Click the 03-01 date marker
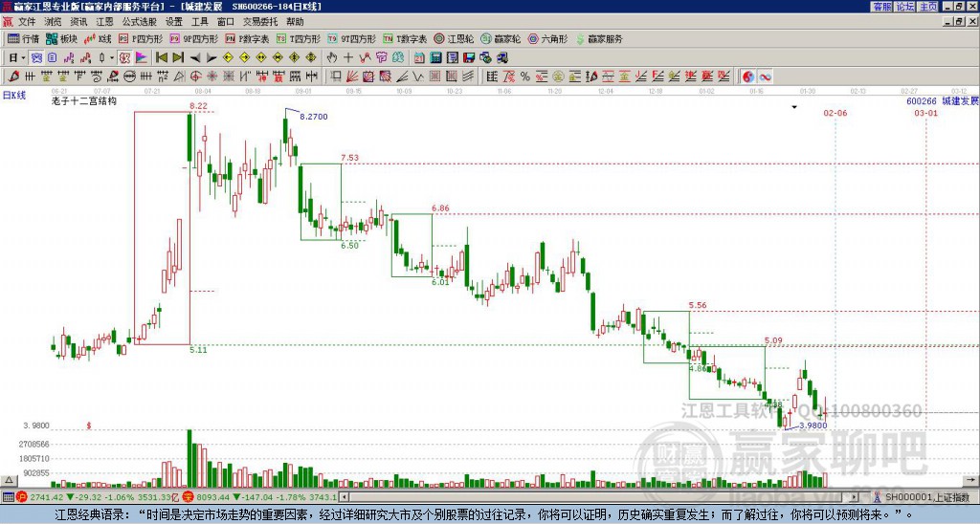 click(925, 113)
